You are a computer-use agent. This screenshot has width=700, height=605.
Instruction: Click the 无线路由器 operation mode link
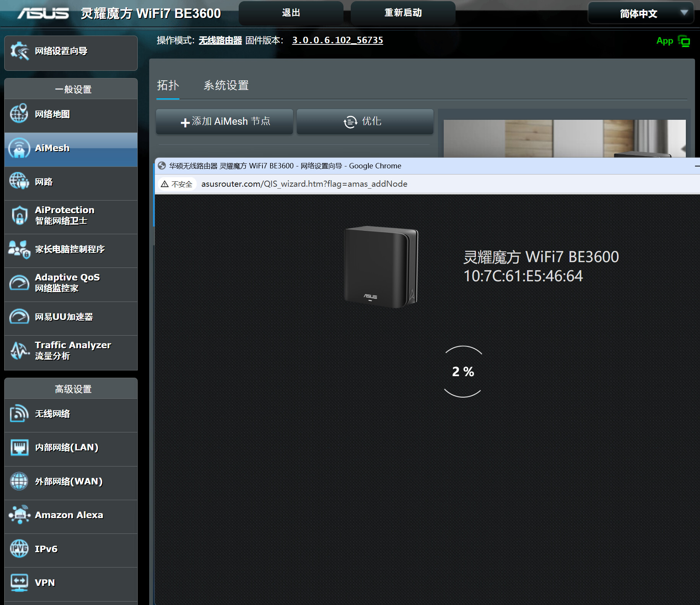(220, 40)
